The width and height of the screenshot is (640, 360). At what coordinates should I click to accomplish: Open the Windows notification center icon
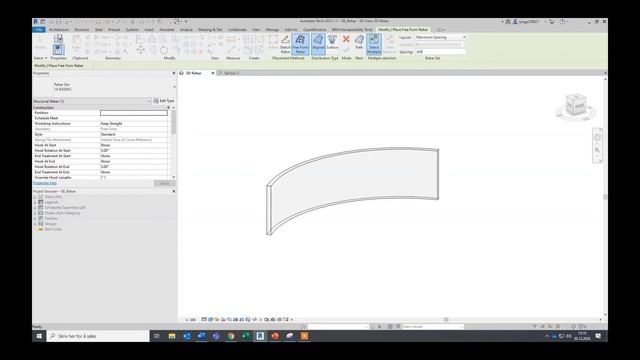598,336
